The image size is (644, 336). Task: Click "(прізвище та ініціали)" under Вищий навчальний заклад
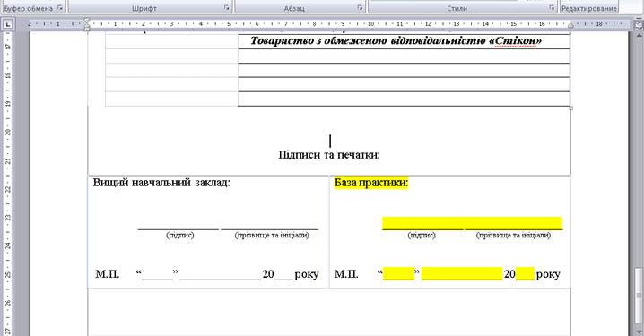pyautogui.click(x=272, y=235)
